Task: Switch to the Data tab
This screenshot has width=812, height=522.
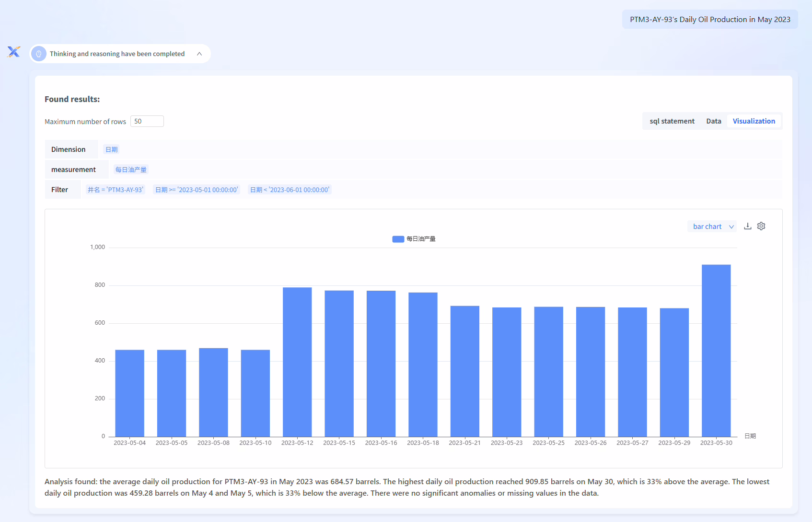Action: [713, 121]
